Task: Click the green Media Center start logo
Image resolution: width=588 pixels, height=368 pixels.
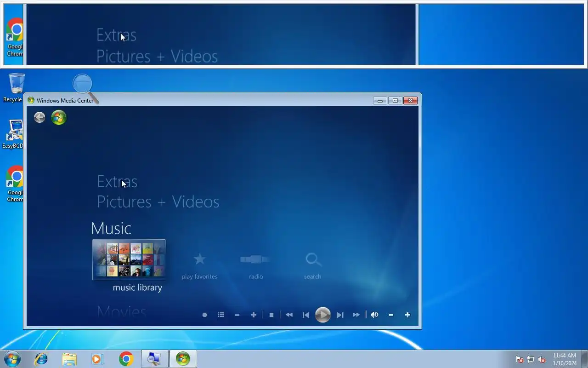Action: coord(59,117)
